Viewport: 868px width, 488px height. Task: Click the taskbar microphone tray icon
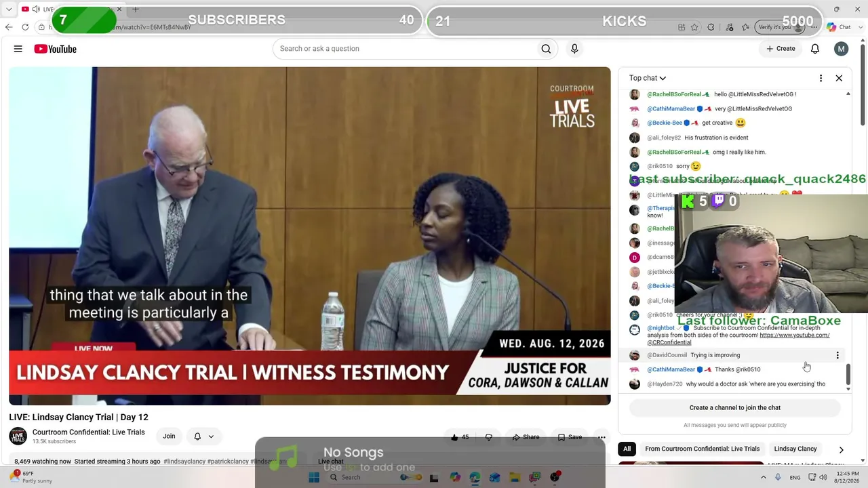click(x=778, y=477)
